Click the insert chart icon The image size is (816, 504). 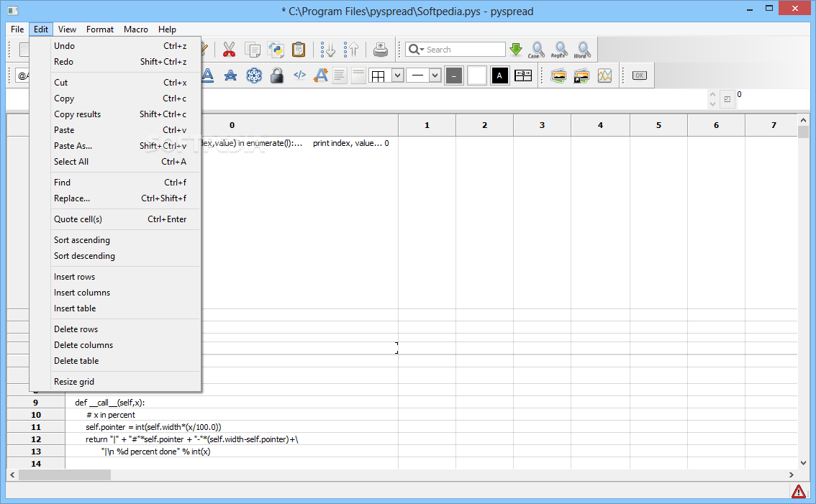click(604, 75)
